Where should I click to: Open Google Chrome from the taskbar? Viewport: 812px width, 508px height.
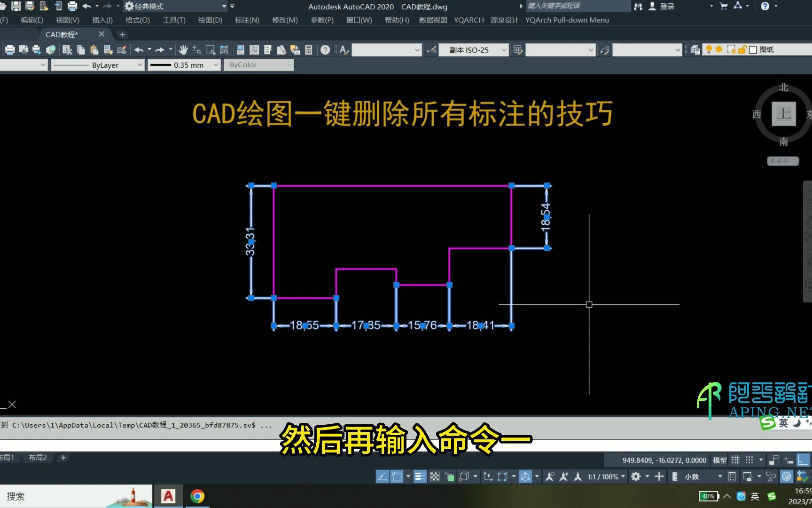point(197,496)
